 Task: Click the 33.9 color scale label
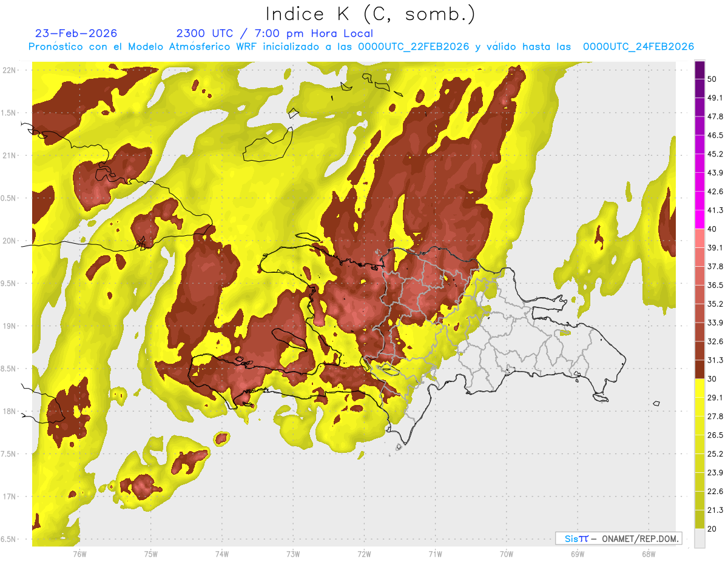[715, 323]
